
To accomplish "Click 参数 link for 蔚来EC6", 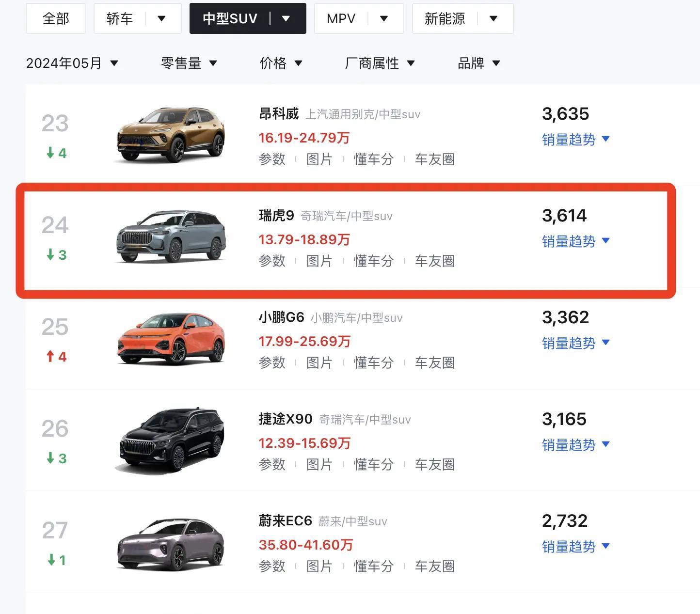I will click(x=272, y=566).
